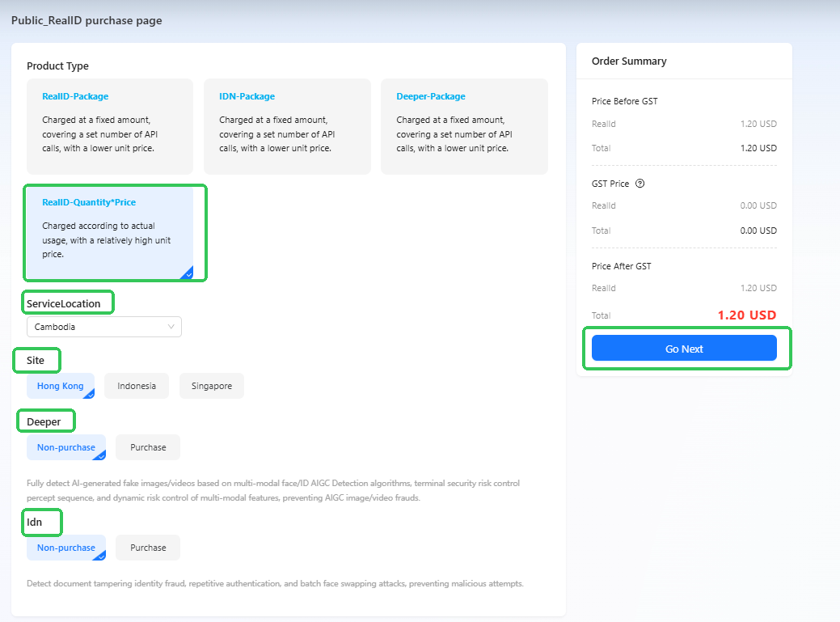Select Hong Kong as the site

pyautogui.click(x=61, y=386)
